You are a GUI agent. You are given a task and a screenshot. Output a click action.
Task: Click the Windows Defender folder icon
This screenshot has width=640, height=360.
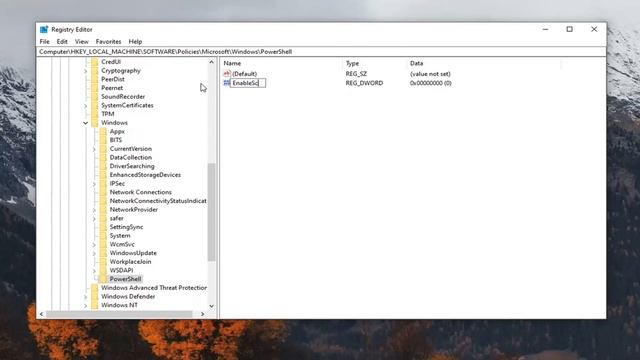95,297
